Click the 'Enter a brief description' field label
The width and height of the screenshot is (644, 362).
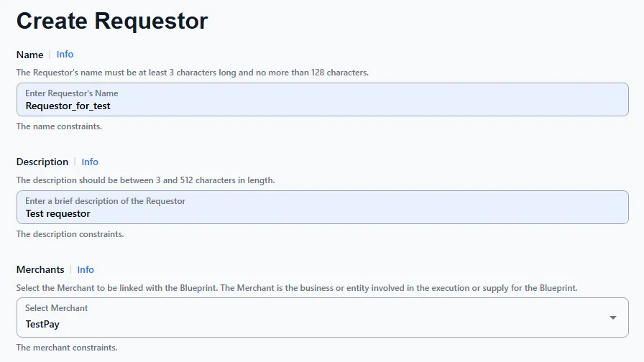pos(106,201)
